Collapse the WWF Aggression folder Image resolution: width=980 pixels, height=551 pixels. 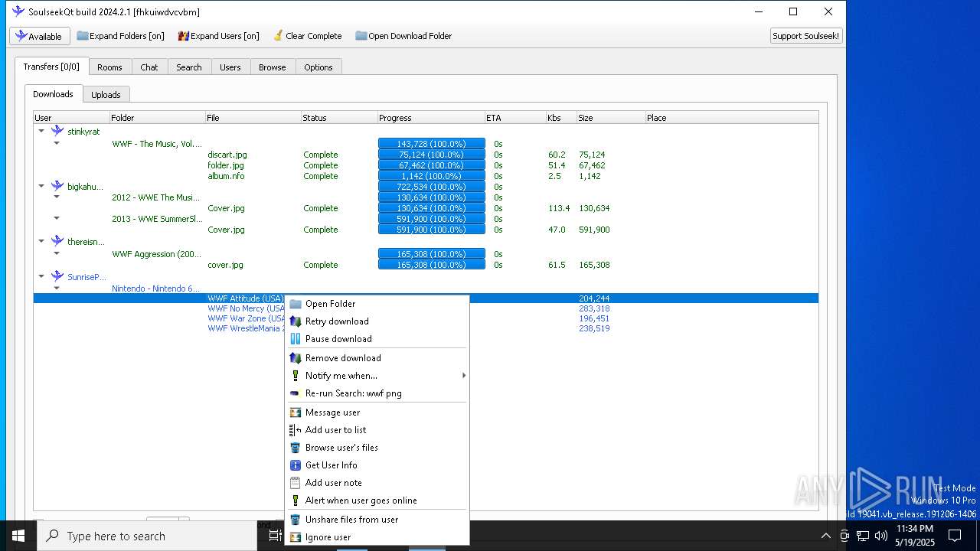(57, 253)
